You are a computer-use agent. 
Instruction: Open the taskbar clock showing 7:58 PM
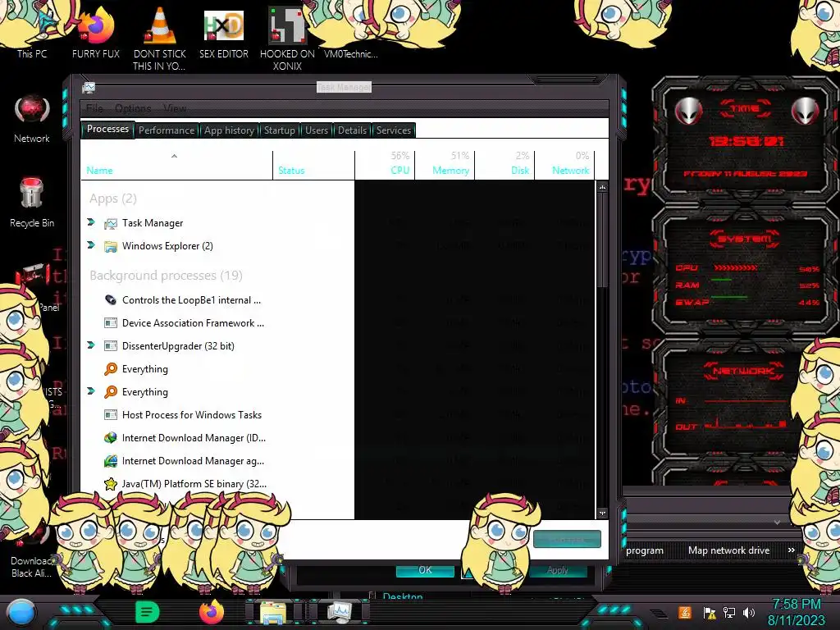point(796,612)
